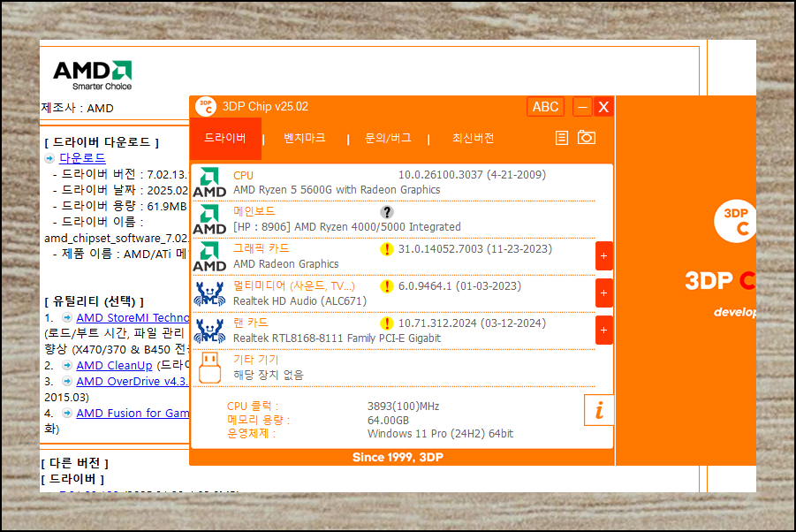Click the 3DP Chip logo in title bar
796x532 pixels.
click(206, 107)
